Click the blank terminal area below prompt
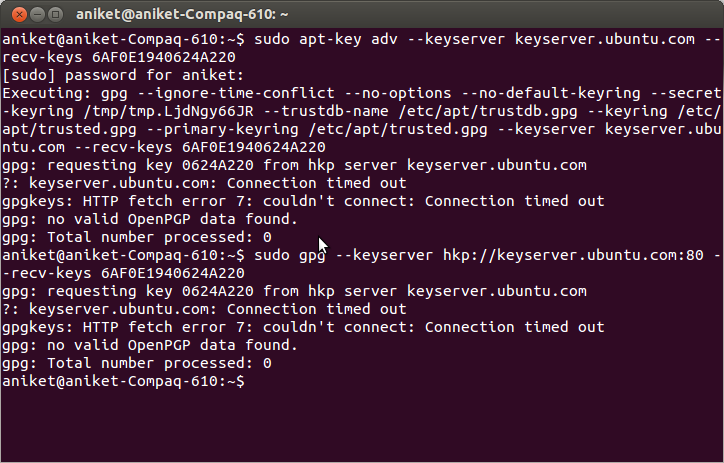Image resolution: width=724 pixels, height=463 pixels. point(362,426)
